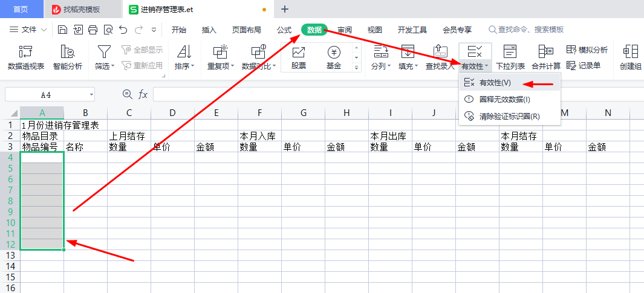Click the 股票 stock data type
The image size is (644, 293).
click(299, 58)
